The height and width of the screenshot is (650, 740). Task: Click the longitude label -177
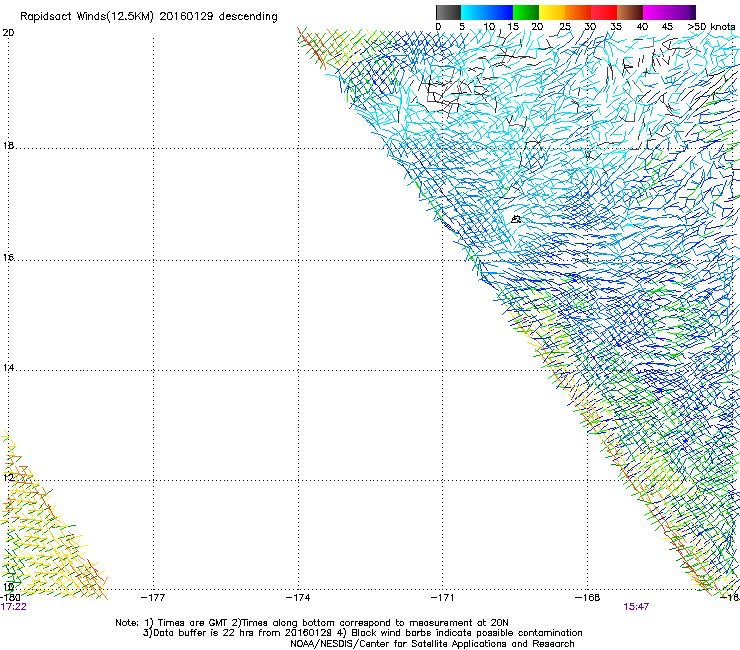[x=153, y=598]
